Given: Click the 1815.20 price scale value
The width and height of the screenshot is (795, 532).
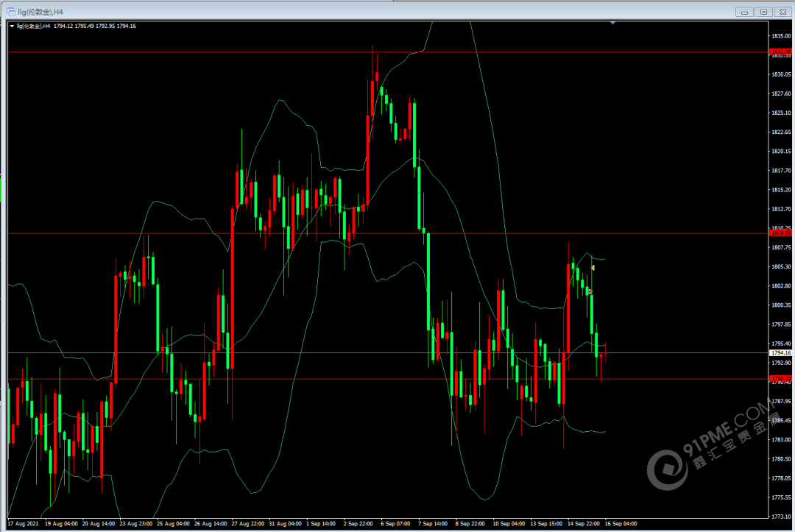Looking at the screenshot, I should [781, 190].
